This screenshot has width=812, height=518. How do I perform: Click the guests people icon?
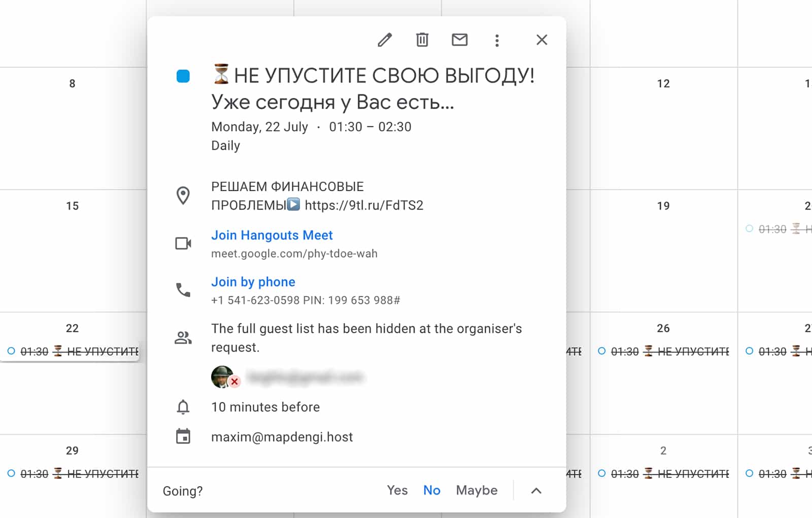[x=183, y=338]
